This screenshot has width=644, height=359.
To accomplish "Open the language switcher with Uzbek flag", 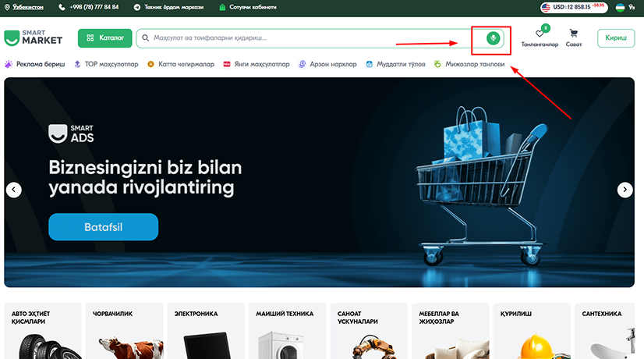I will [x=625, y=7].
